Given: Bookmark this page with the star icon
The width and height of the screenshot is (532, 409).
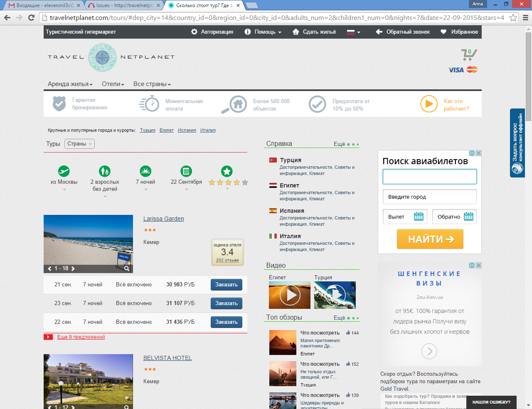Looking at the screenshot, I should click(513, 17).
